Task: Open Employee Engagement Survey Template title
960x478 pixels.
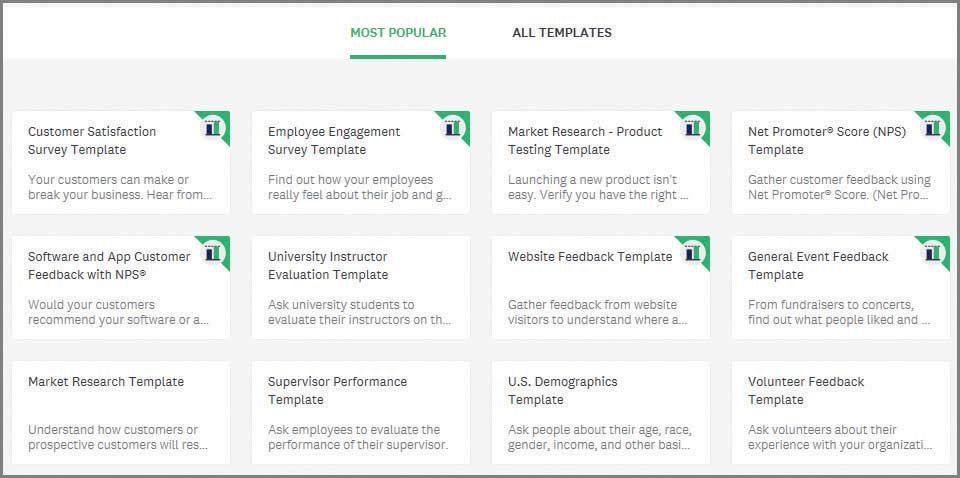Action: [334, 140]
